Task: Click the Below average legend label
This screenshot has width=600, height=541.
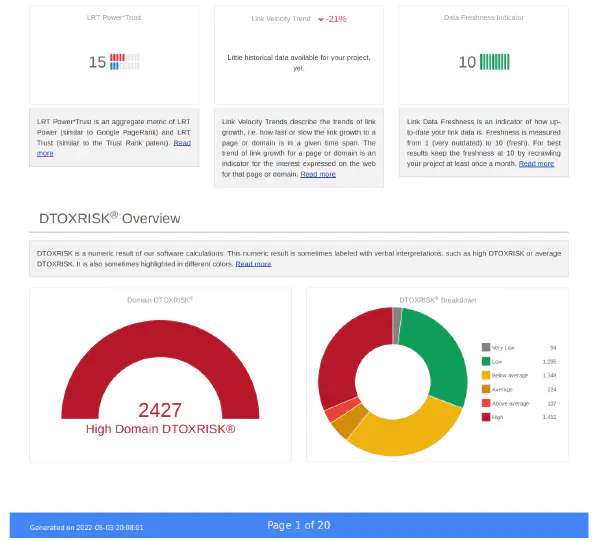Action: coord(510,375)
